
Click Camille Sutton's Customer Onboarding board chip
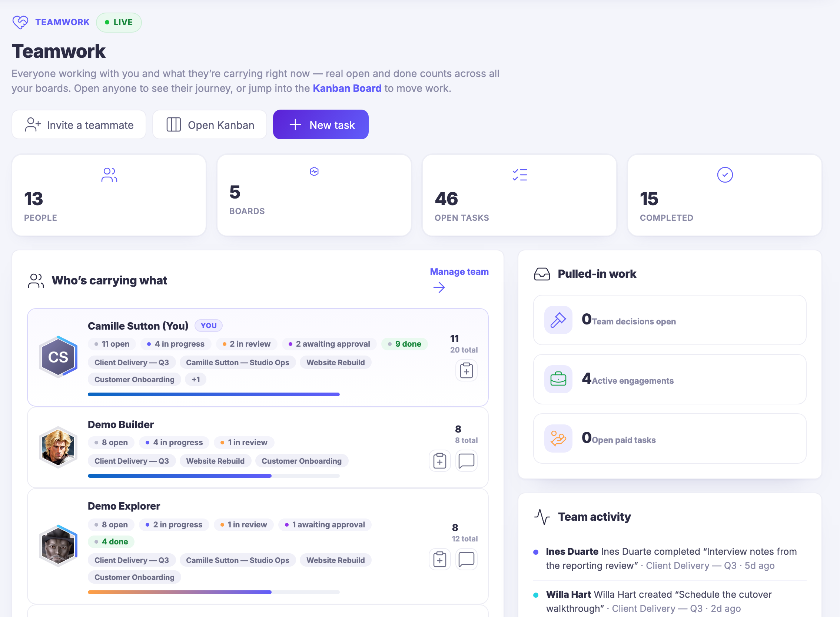134,380
